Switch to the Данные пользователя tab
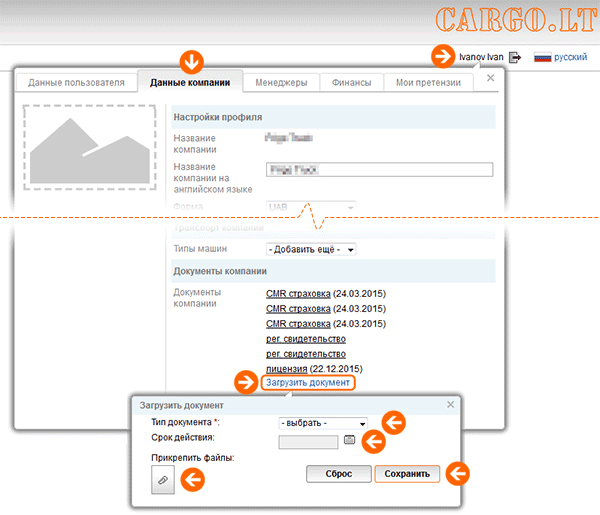This screenshot has width=600, height=515. [x=76, y=83]
